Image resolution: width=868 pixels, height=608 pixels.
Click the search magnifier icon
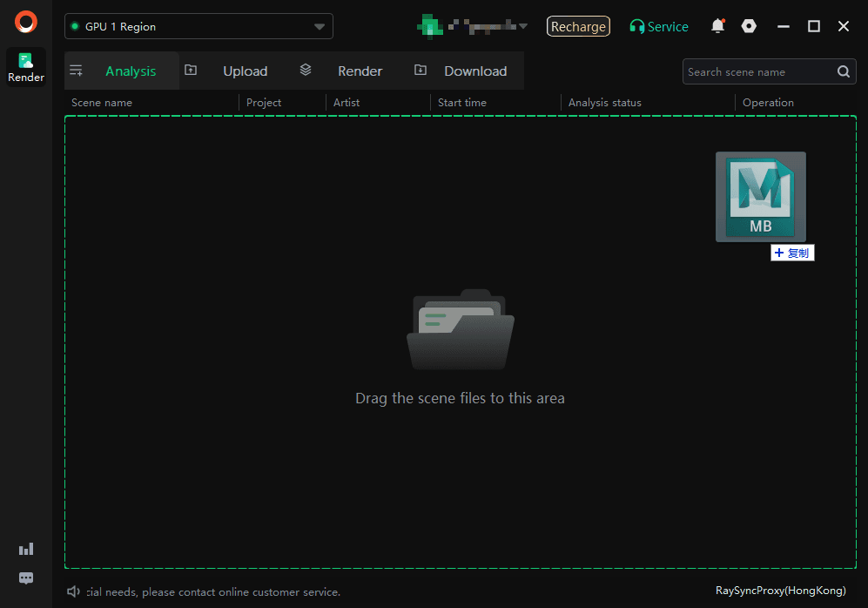coord(844,72)
